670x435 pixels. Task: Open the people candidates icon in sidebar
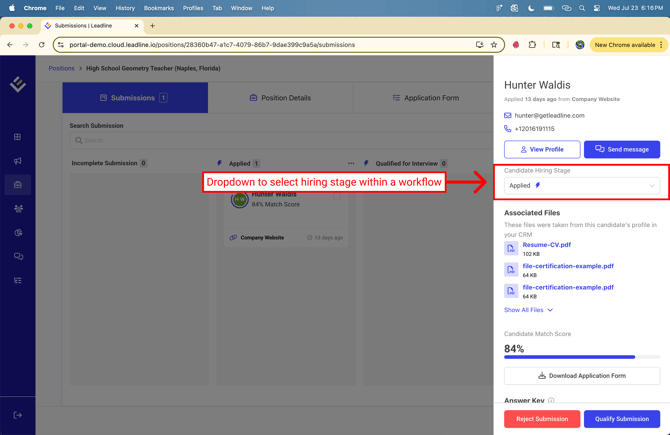coord(18,209)
